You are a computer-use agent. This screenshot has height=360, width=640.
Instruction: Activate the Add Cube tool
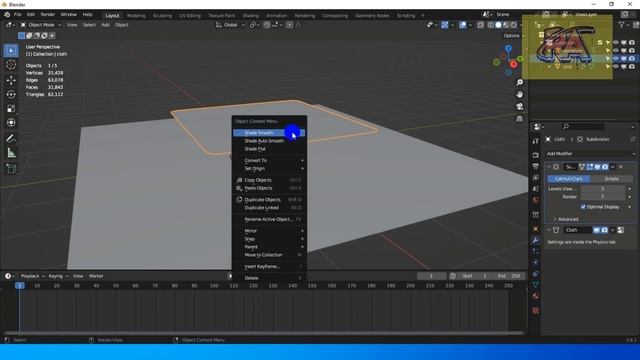[11, 169]
